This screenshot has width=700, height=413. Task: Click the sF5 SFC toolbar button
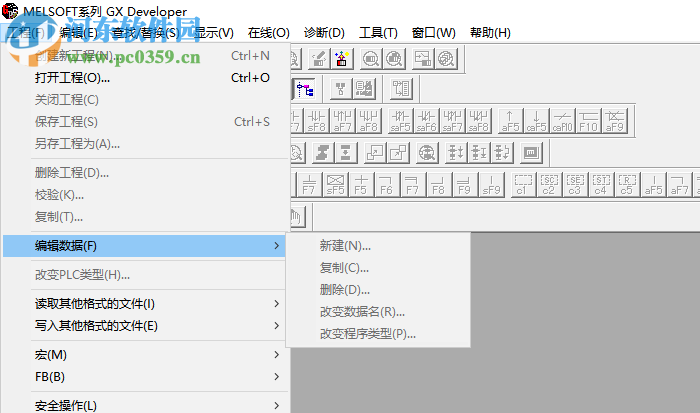pyautogui.click(x=335, y=184)
